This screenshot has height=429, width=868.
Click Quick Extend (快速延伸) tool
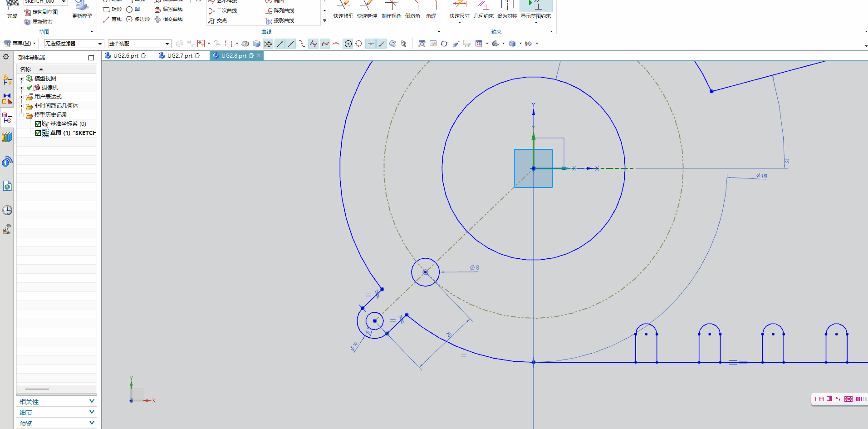click(x=367, y=9)
